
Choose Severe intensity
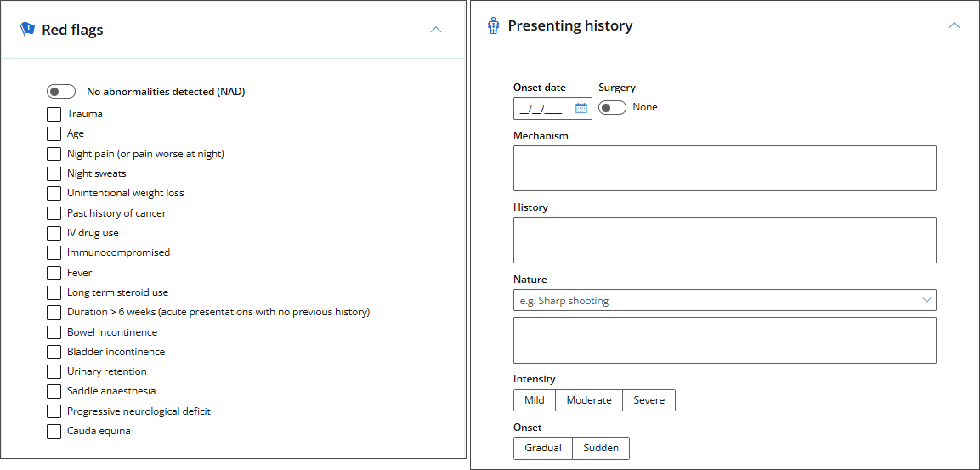point(649,400)
